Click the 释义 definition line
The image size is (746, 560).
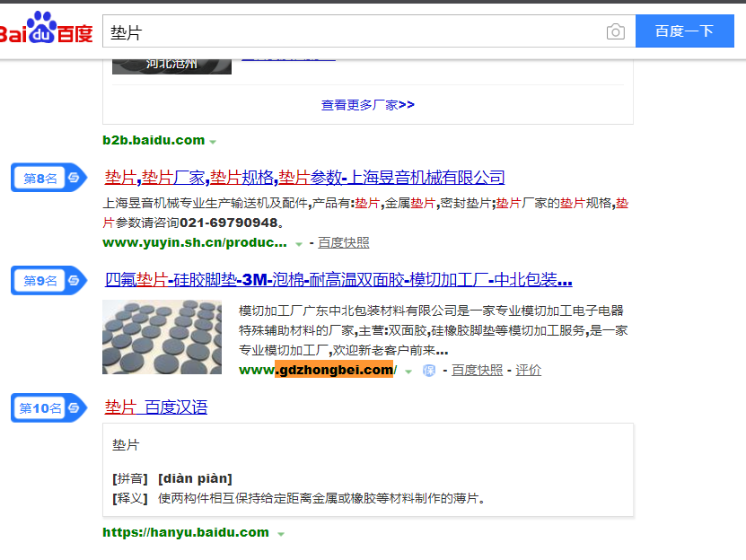point(299,498)
